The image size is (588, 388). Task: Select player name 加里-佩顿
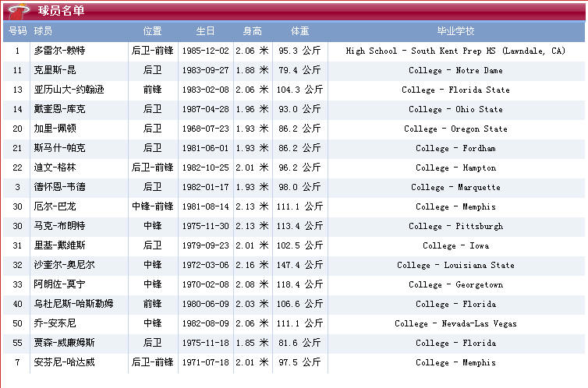(55, 129)
